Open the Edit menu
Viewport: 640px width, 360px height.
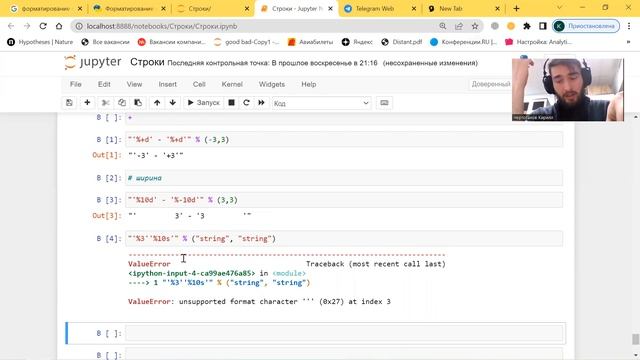104,84
